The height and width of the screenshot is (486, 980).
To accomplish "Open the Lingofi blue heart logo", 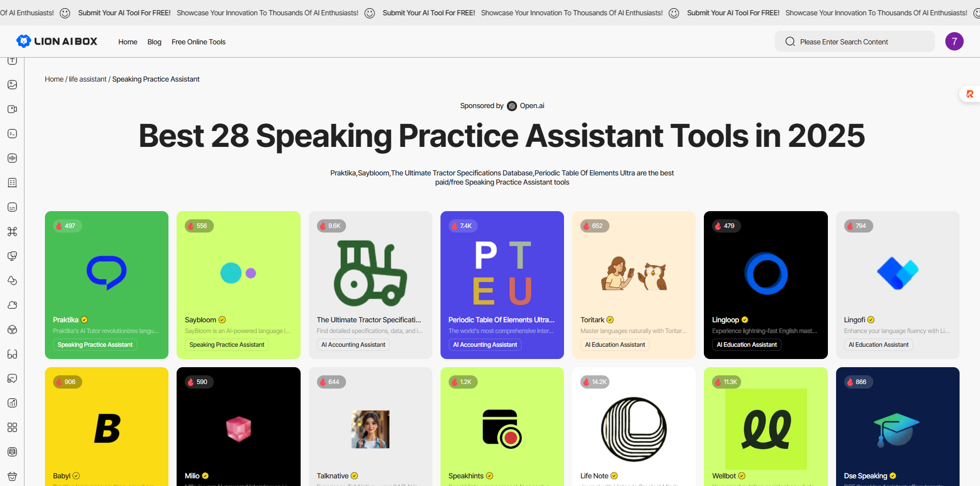I will point(897,273).
